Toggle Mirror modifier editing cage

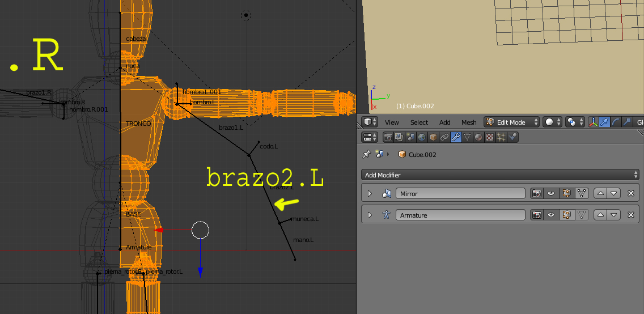pos(582,193)
